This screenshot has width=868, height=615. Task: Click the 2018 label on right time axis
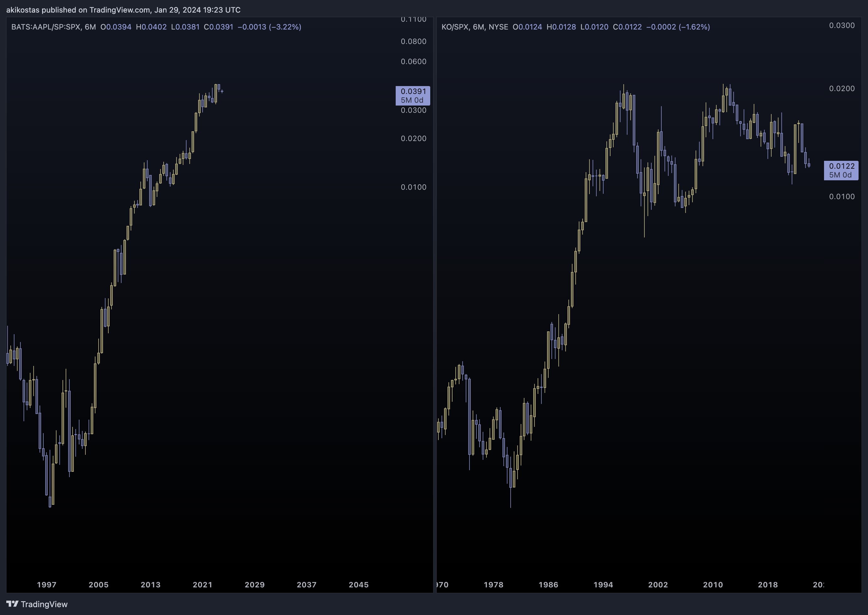tap(768, 584)
